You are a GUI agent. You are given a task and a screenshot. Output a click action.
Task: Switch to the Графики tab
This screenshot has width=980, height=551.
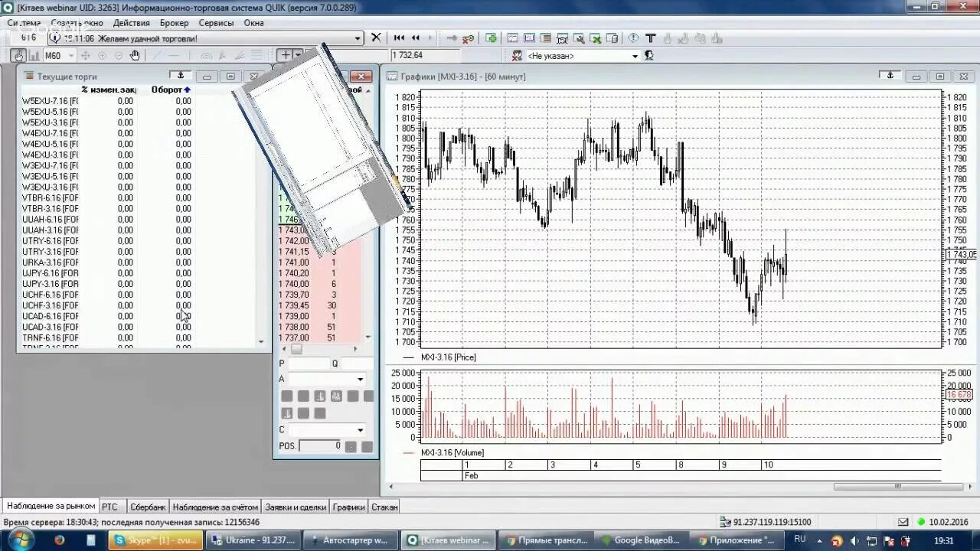(349, 507)
